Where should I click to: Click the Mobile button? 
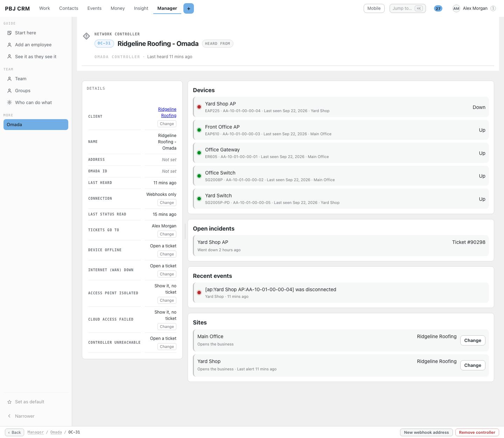tap(374, 8)
